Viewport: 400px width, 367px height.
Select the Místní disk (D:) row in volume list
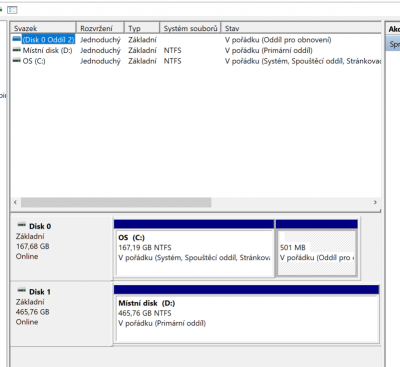click(196, 50)
